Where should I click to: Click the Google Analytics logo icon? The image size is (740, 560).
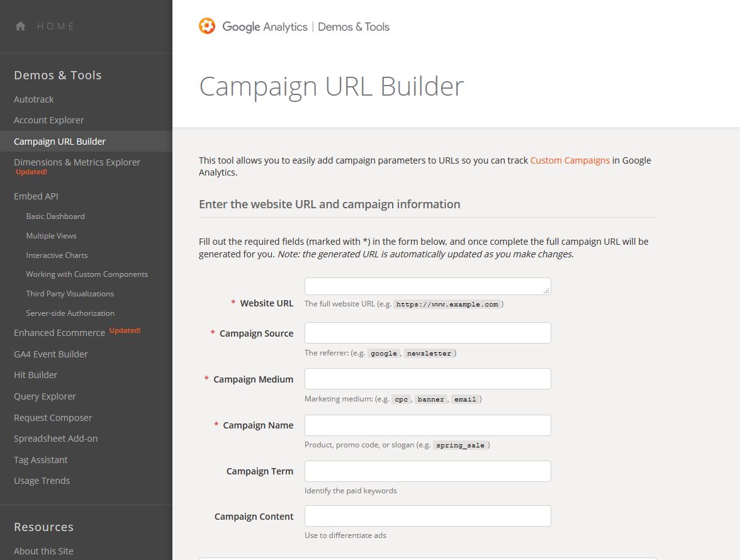tap(207, 26)
